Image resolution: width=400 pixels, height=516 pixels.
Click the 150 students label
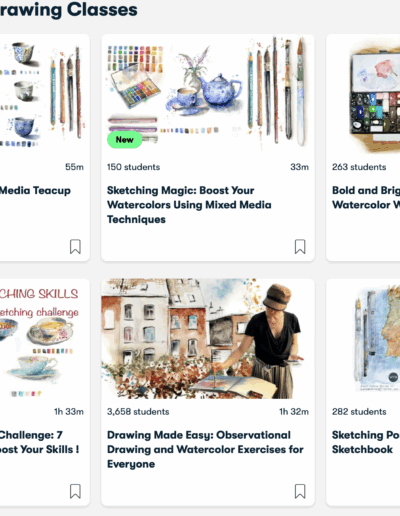coord(133,167)
